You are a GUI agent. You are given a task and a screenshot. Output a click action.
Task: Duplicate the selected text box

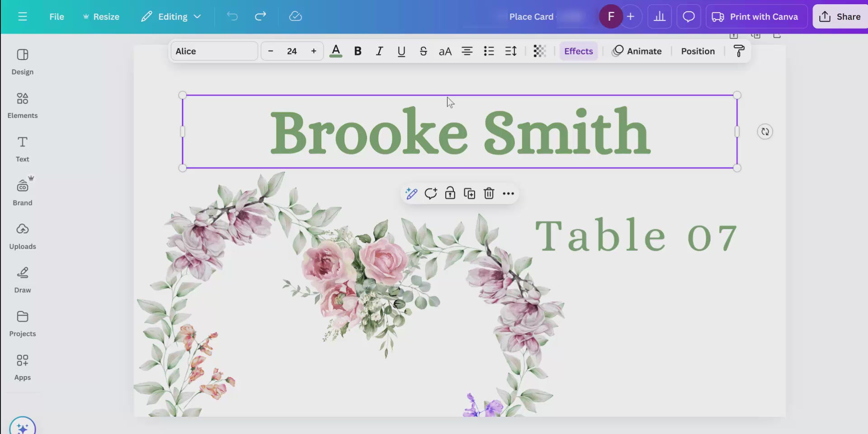pyautogui.click(x=469, y=193)
